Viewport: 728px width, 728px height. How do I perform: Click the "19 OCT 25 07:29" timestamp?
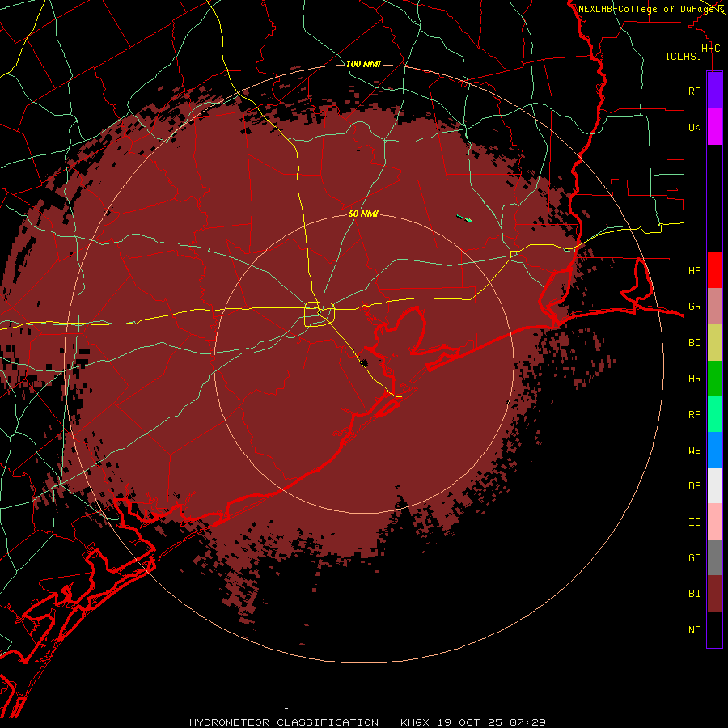(x=491, y=722)
